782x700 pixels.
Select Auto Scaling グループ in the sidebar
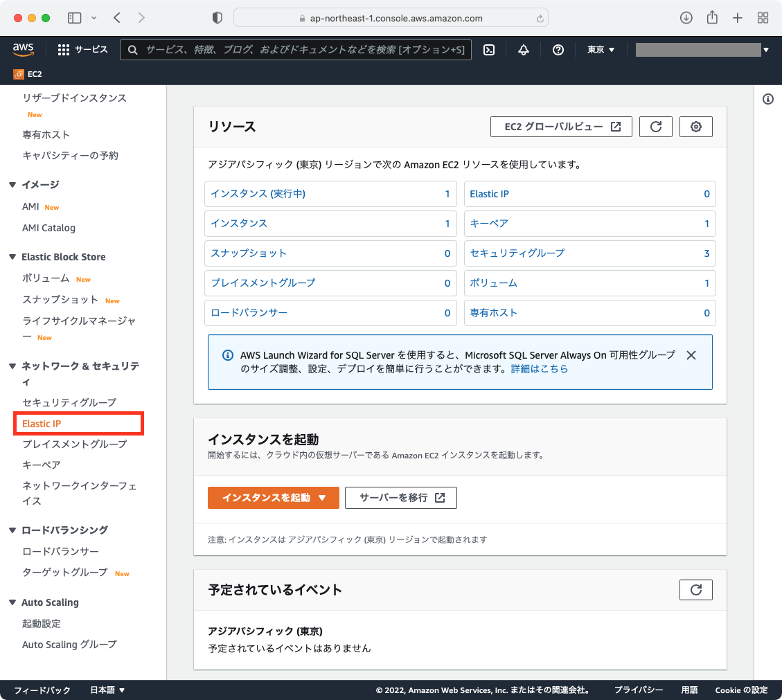tap(69, 645)
